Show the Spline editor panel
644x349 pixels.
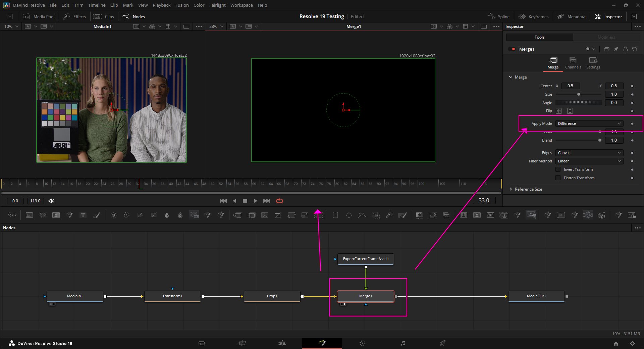(499, 16)
